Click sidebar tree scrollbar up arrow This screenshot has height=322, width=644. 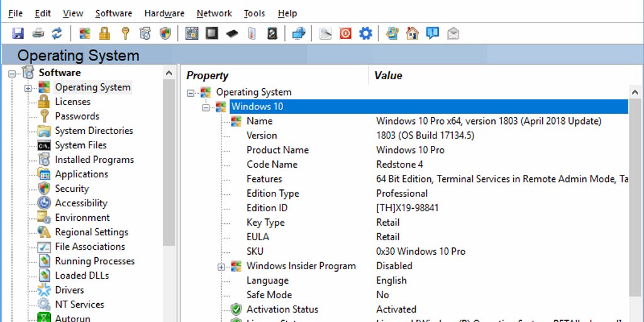click(x=169, y=73)
